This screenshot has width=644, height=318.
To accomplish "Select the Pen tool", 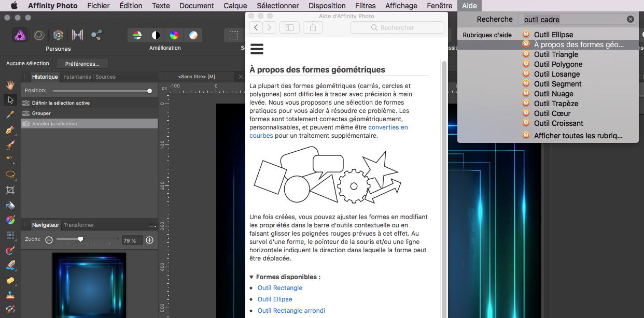I will point(10,129).
